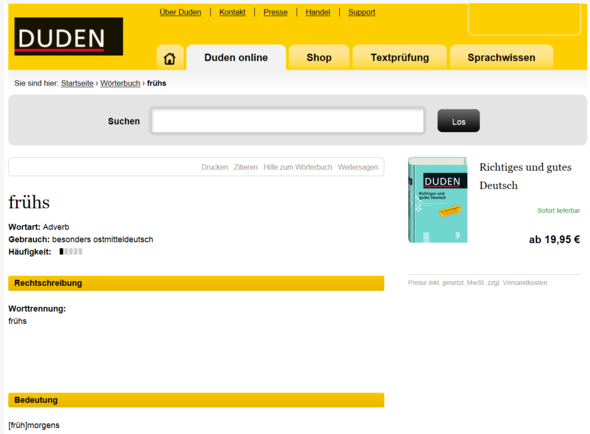The height and width of the screenshot is (434, 590).
Task: Click the [früh]morgens meaning text
Action: (34, 425)
